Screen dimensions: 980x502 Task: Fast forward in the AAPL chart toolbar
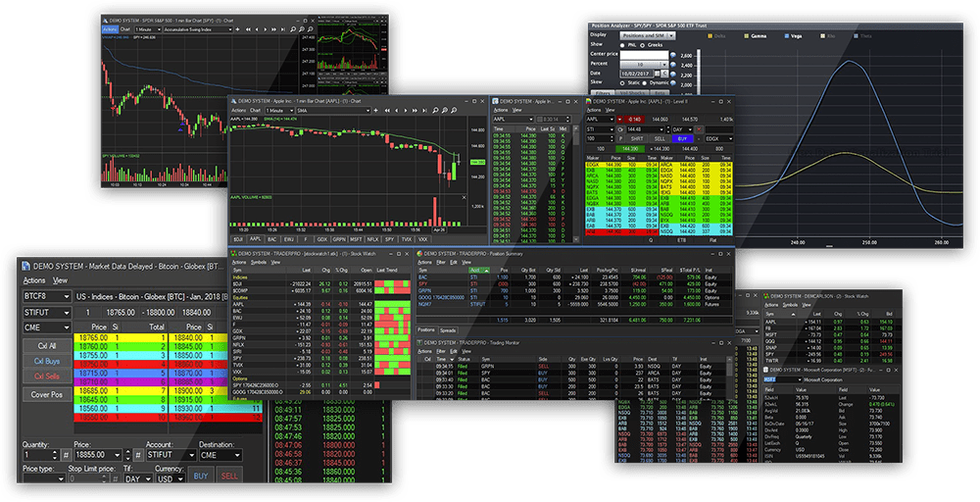click(x=415, y=110)
